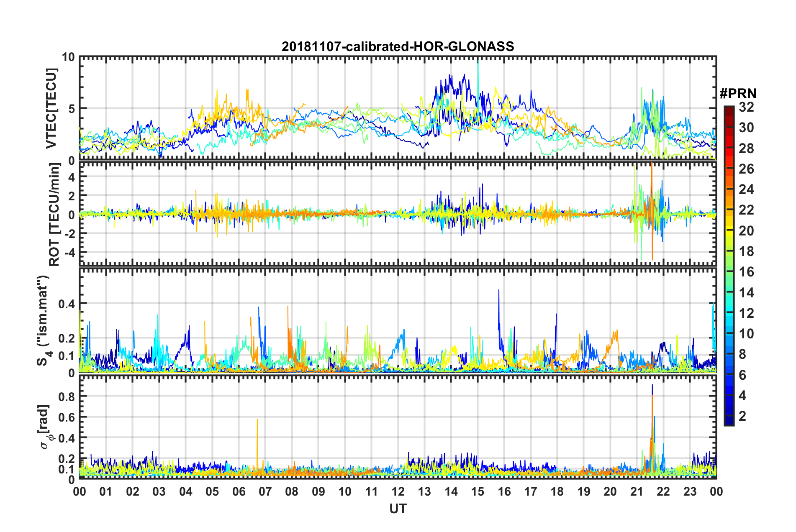Click the 0.4 tick on the S4 axis
The height and width of the screenshot is (532, 796).
coord(66,303)
